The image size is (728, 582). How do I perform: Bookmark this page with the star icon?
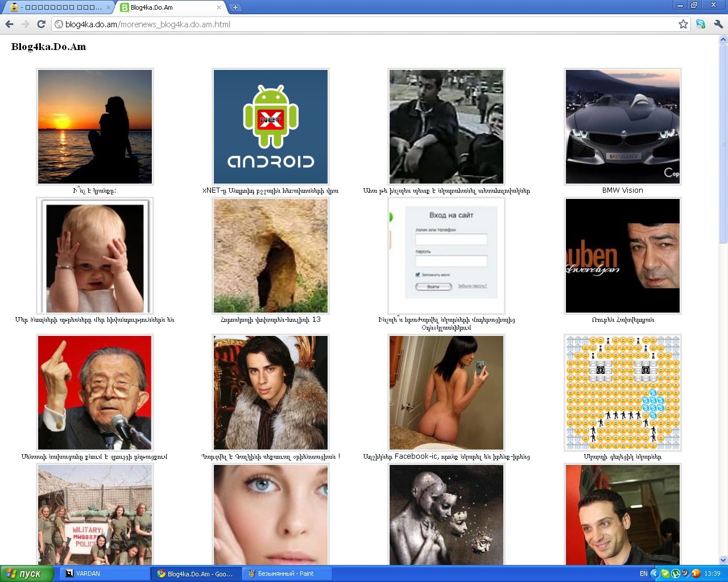683,24
